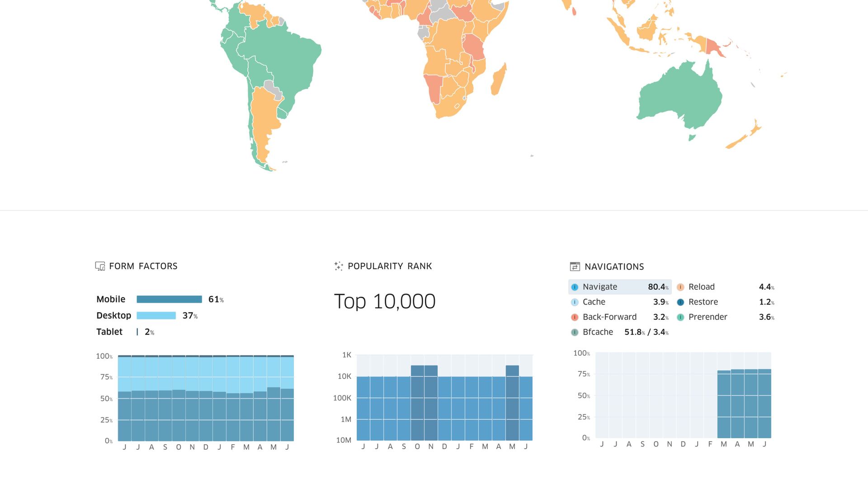The width and height of the screenshot is (868, 488).
Task: Select the Back-Forward navigation type
Action: [620, 317]
